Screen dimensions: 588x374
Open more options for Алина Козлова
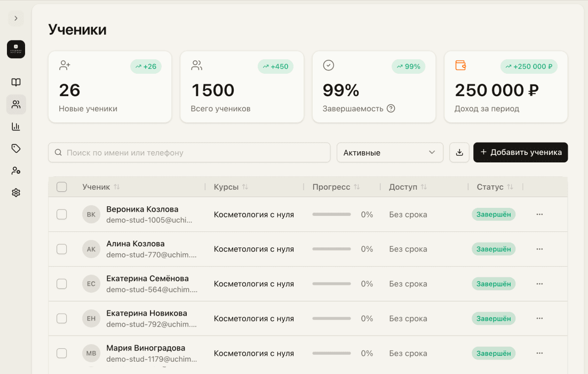click(x=539, y=249)
